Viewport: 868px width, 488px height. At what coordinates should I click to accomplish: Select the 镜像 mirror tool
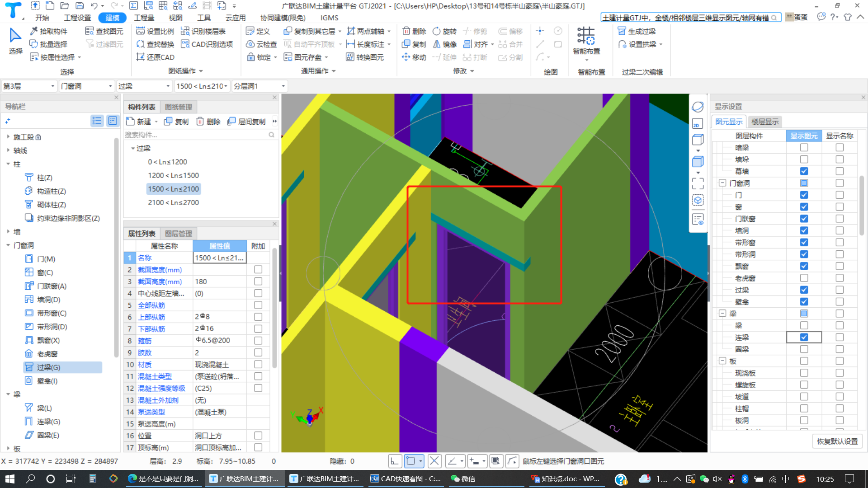point(445,44)
